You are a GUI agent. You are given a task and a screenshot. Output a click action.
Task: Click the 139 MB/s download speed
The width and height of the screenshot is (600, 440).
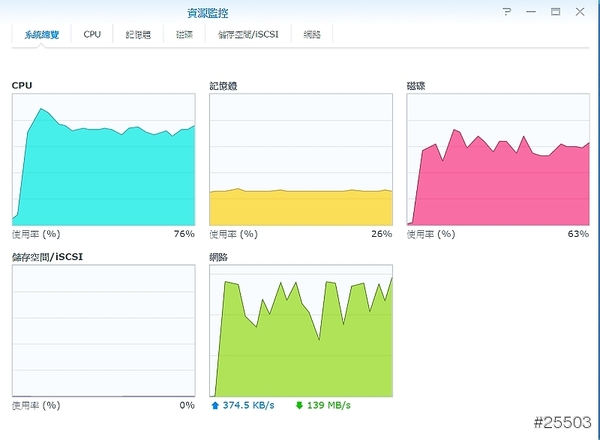329,405
